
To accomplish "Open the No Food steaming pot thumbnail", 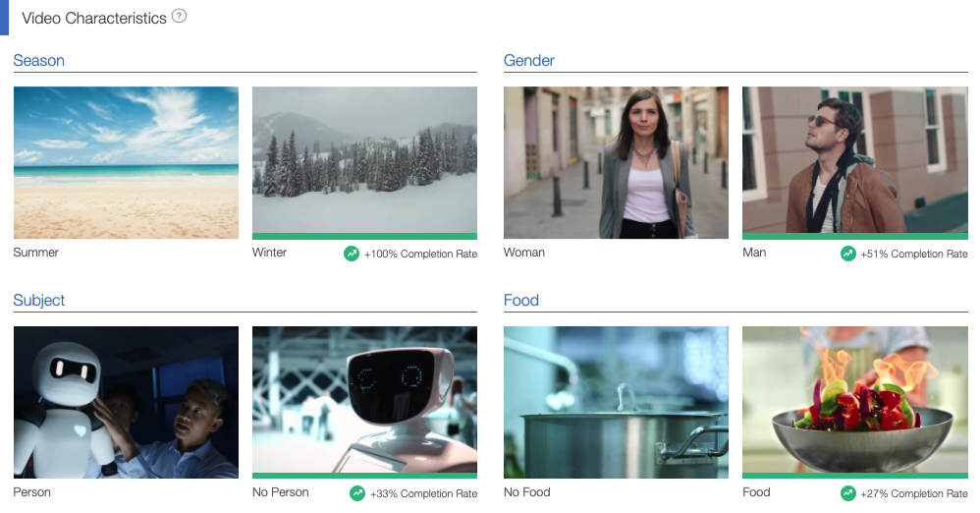I will 616,402.
